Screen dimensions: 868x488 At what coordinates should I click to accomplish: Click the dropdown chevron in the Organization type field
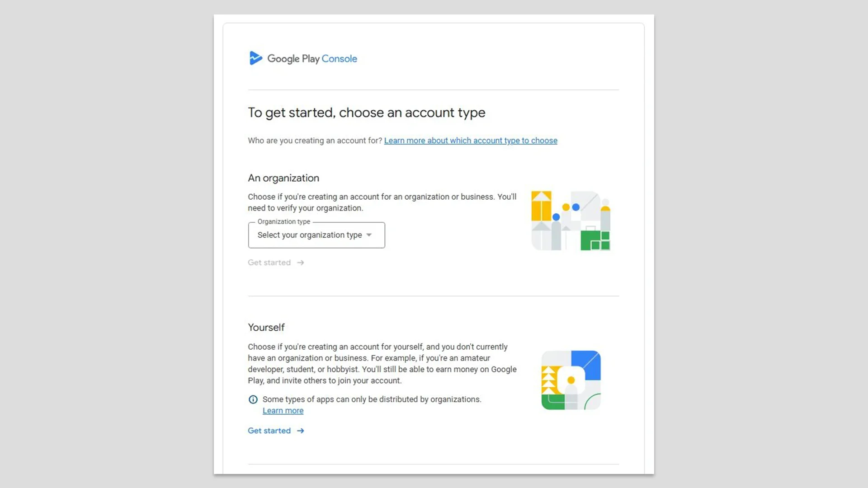click(369, 235)
